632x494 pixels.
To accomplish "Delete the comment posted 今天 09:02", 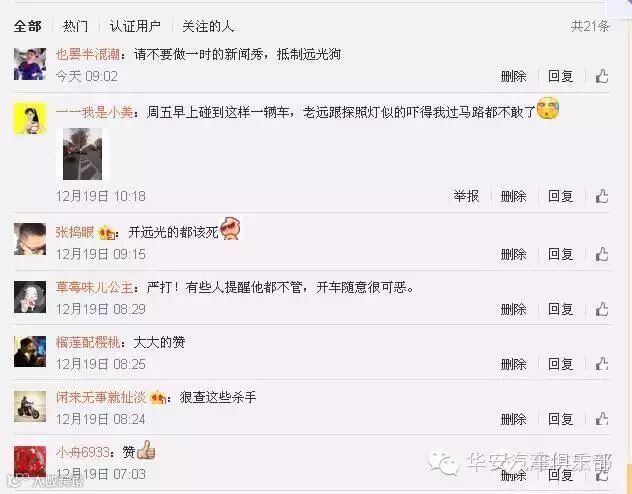I will 514,76.
